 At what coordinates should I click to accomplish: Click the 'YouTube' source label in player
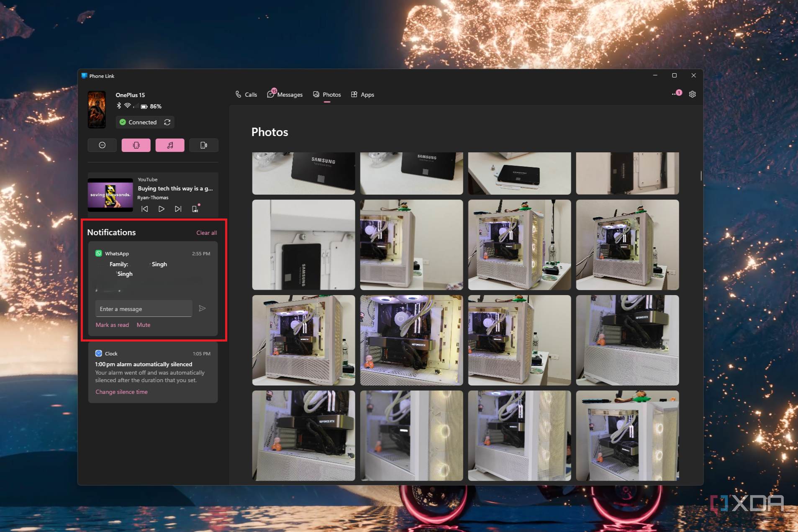[148, 180]
